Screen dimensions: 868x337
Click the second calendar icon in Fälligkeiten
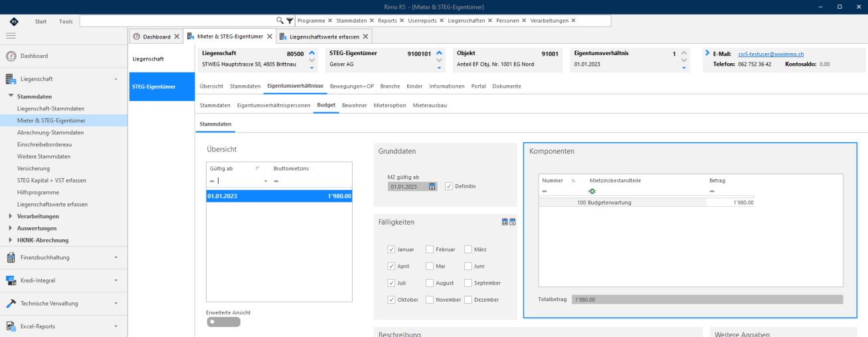[513, 221]
